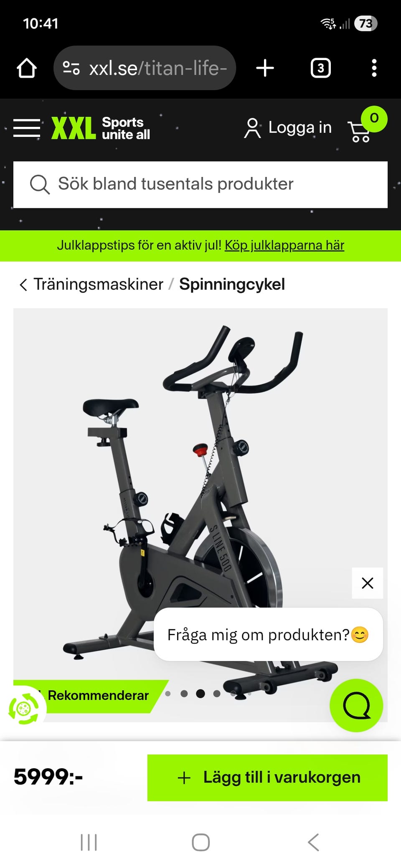401x868 pixels.
Task: Tap the Android recent apps button
Action: (89, 842)
